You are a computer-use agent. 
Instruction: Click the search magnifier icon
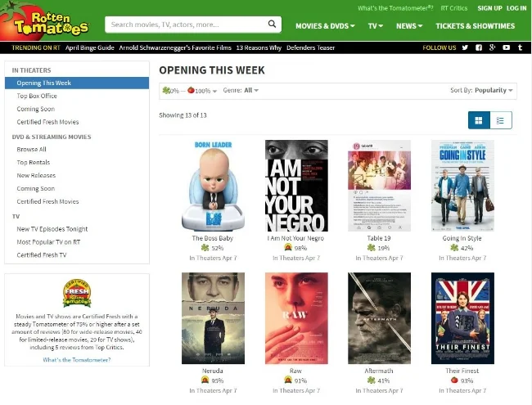click(x=272, y=24)
